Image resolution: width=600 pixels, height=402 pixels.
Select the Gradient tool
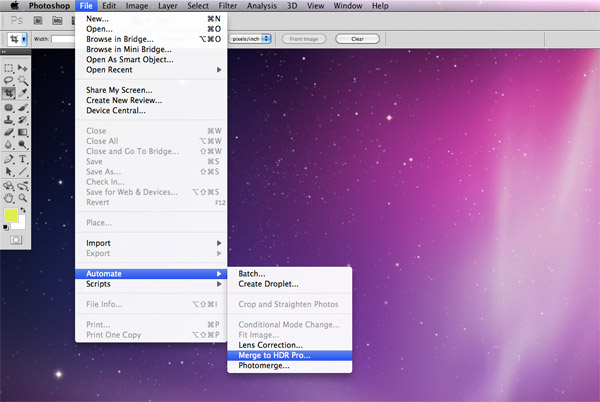23,132
